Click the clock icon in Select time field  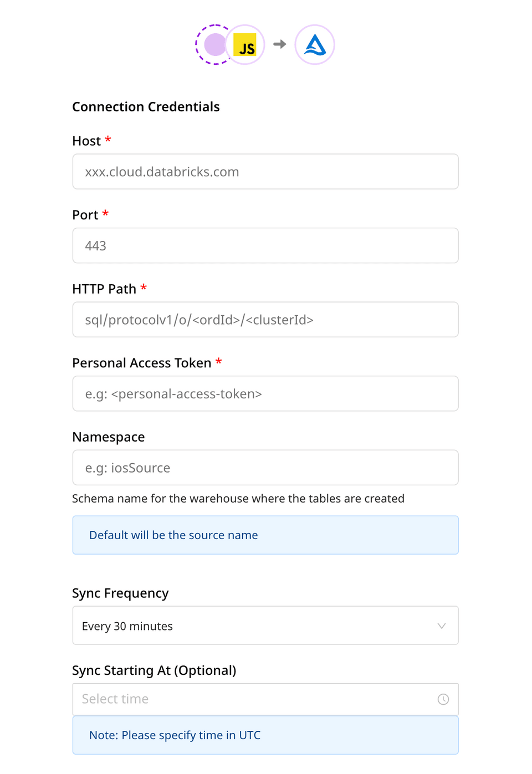443,699
